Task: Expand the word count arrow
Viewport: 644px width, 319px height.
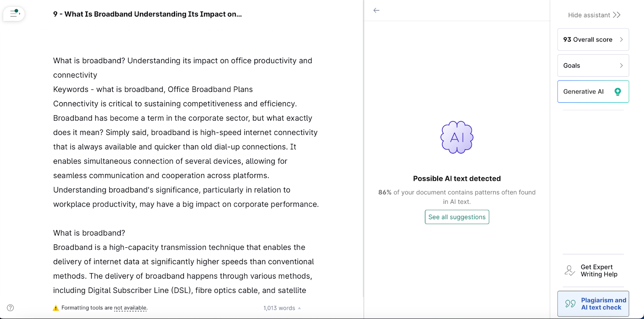Action: [299, 308]
